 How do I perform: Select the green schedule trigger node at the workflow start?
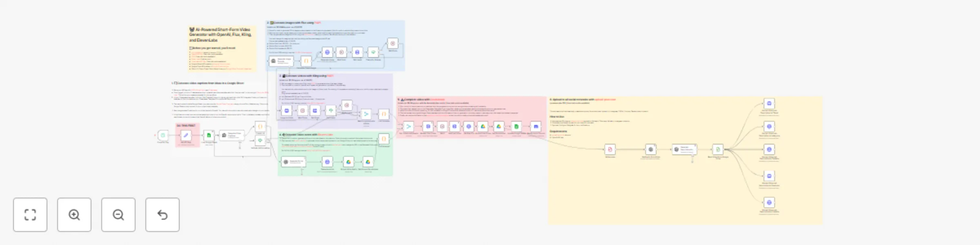click(x=163, y=135)
